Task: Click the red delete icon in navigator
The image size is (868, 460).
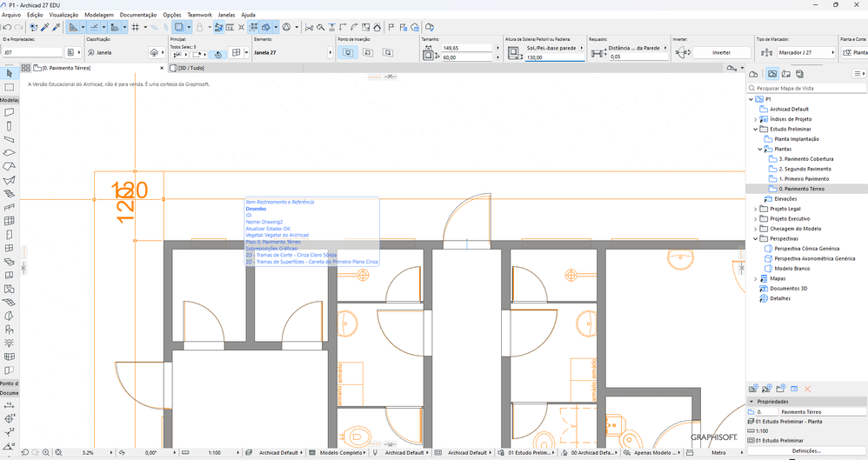Action: coord(807,389)
